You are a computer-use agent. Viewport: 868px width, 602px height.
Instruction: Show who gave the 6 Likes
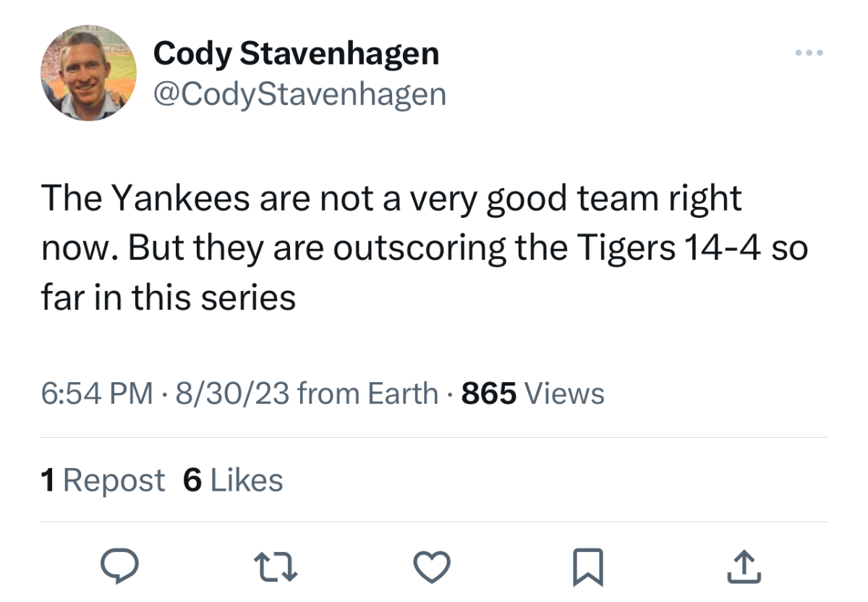click(x=233, y=480)
